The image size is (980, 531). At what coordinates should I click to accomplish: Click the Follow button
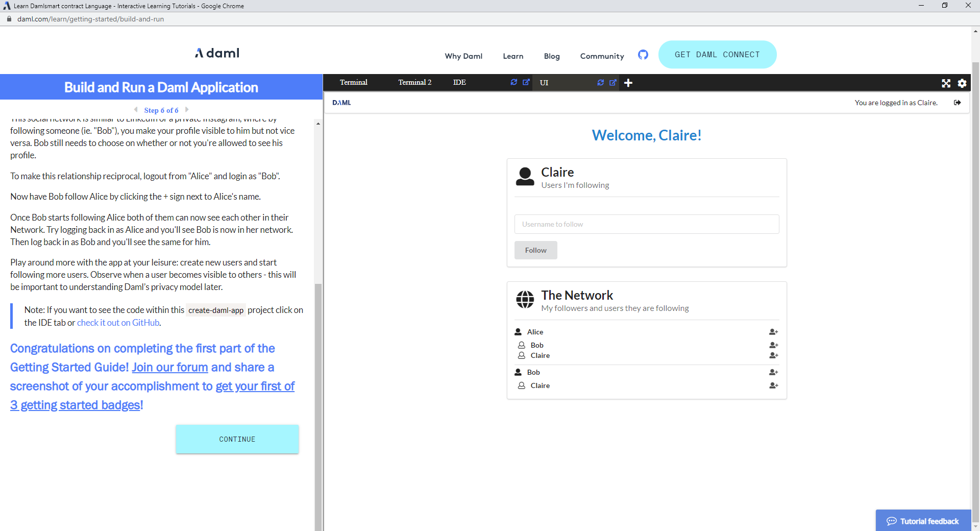point(535,250)
